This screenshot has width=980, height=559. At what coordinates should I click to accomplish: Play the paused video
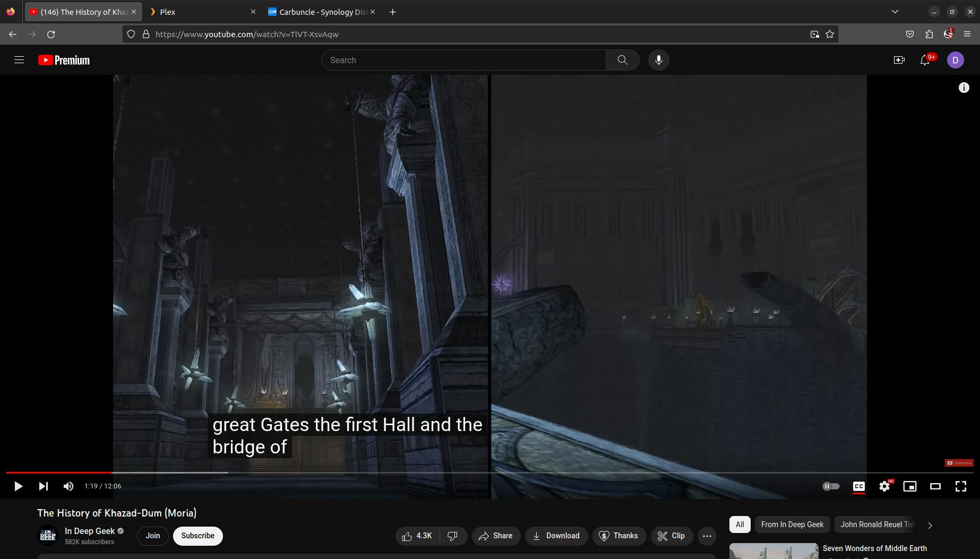18,486
